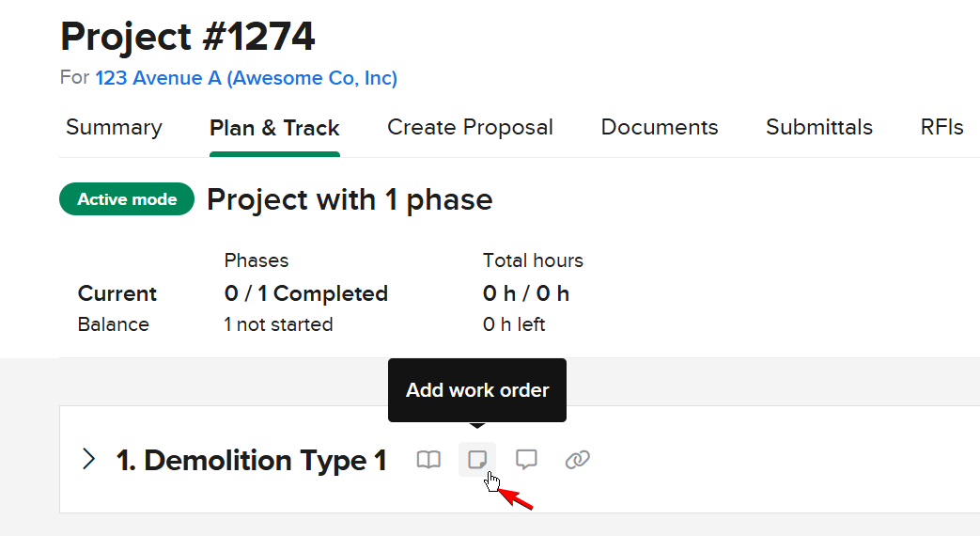Click the chain link icon on the phase row
The image size is (980, 536).
pos(577,460)
